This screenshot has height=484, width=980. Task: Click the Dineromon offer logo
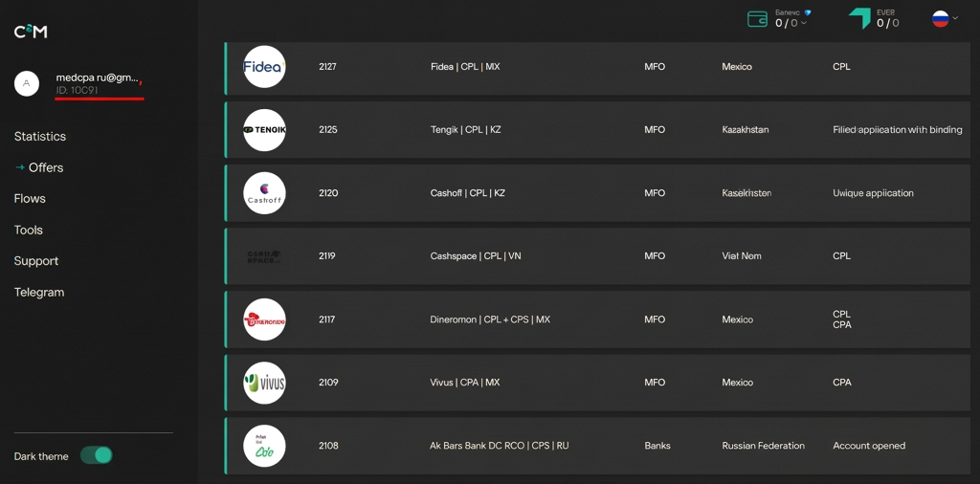click(x=264, y=319)
